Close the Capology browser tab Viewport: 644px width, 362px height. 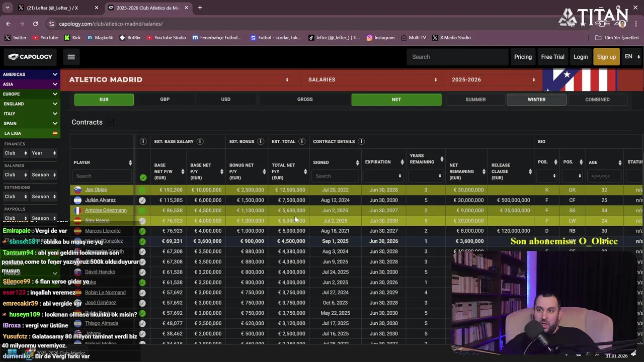pyautogui.click(x=186, y=8)
